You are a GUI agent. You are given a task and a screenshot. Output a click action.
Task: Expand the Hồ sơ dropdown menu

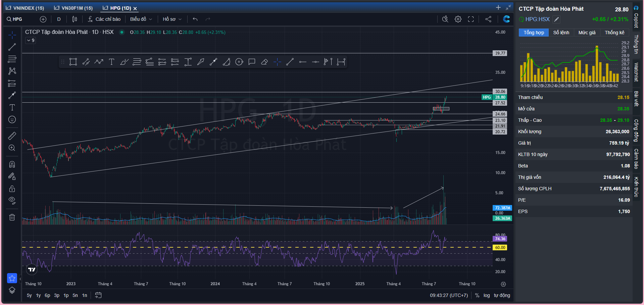point(172,19)
